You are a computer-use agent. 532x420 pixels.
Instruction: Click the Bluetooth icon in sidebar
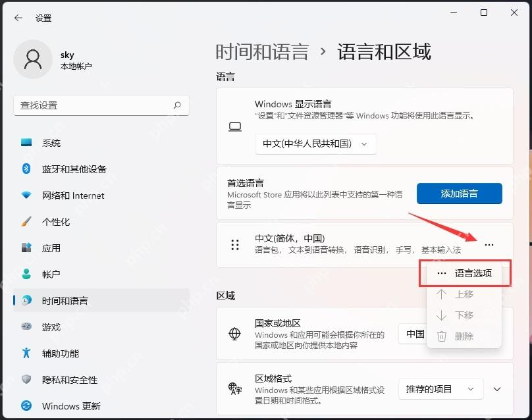coord(26,169)
